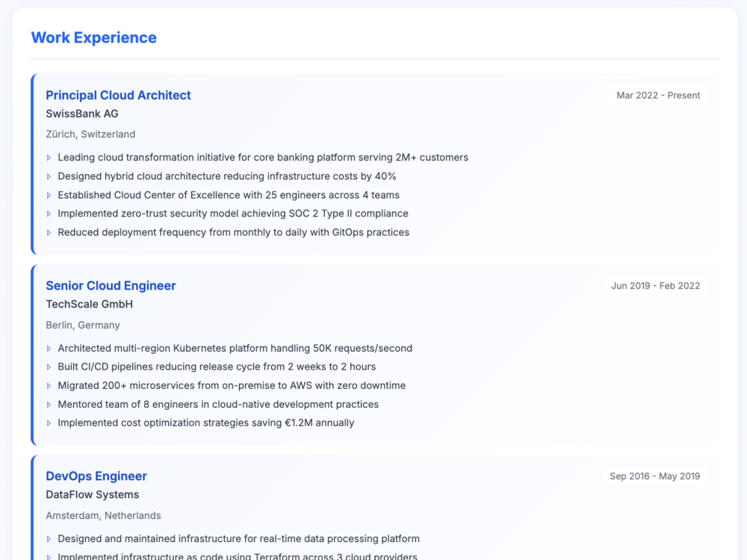The image size is (747, 560).
Task: Click bullet arrow before 'Reduced deployment frequency'
Action: click(49, 233)
